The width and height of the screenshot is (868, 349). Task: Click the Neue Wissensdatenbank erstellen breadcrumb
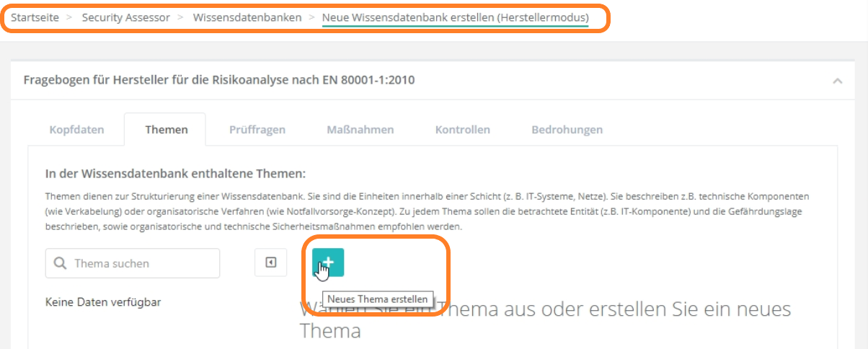point(455,17)
